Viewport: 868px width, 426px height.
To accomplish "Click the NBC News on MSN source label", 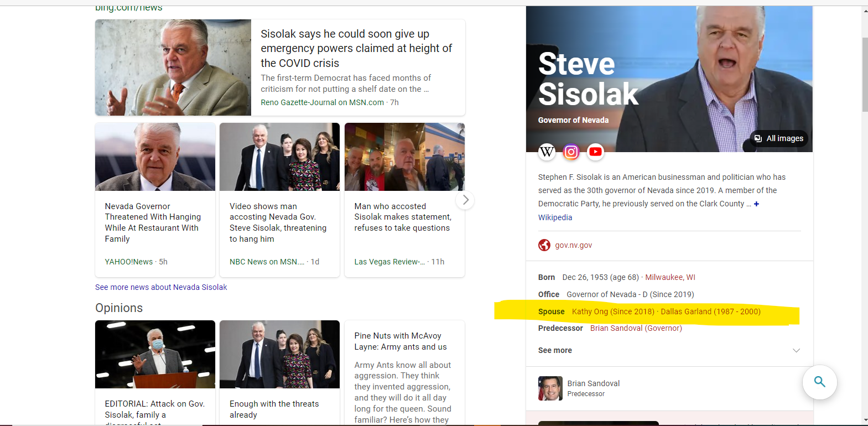I will click(x=267, y=262).
